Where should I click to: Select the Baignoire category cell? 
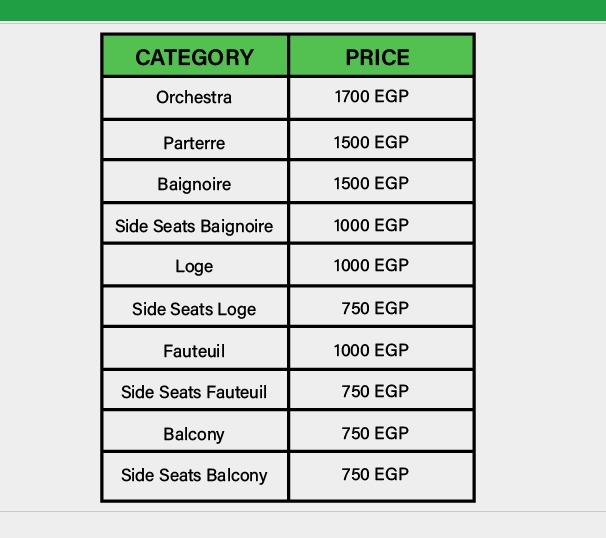[194, 184]
